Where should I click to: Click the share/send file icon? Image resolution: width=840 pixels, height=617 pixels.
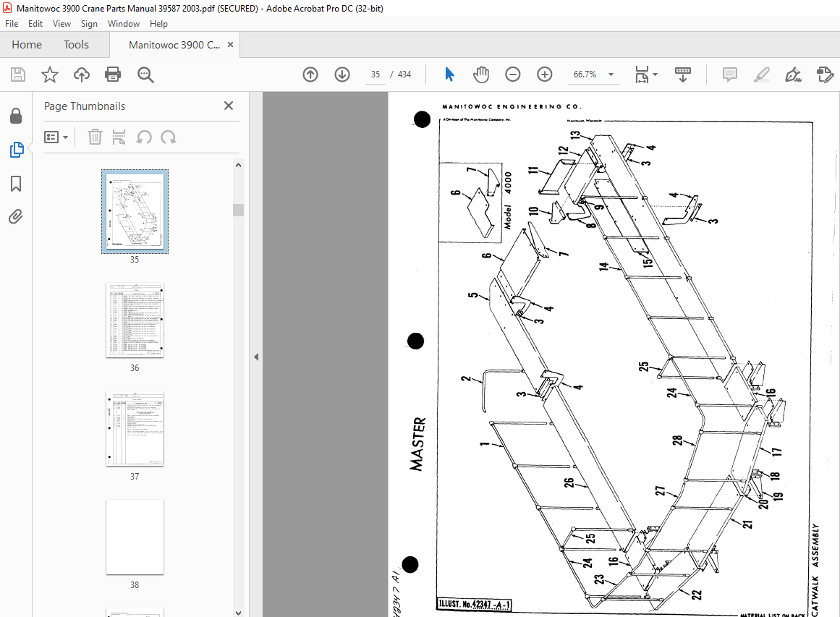[825, 75]
